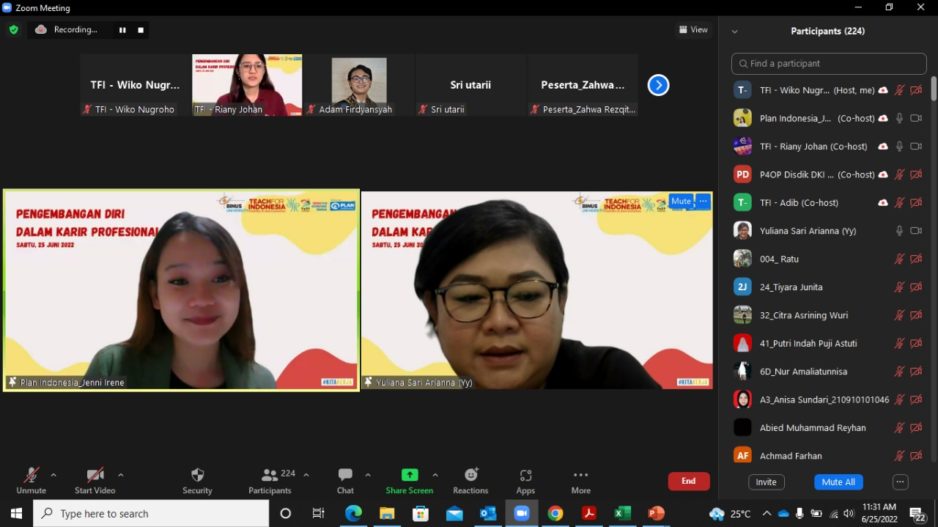Toggle Yuliana Sari Arianna camera icon
The image size is (938, 527).
pyautogui.click(x=916, y=231)
